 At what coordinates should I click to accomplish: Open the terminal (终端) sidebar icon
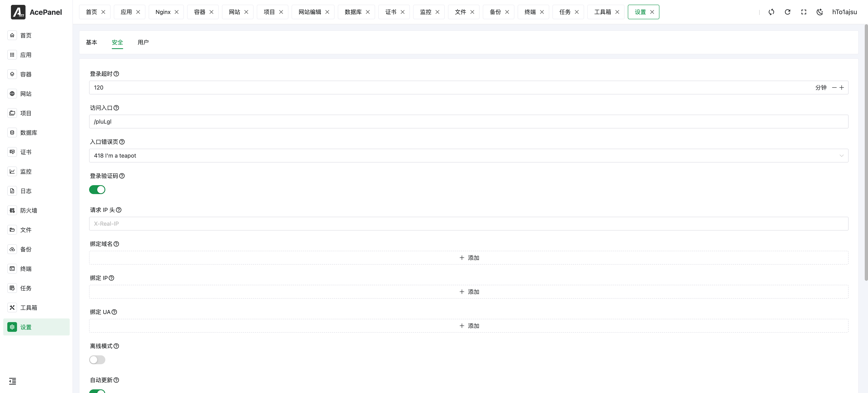pos(12,269)
